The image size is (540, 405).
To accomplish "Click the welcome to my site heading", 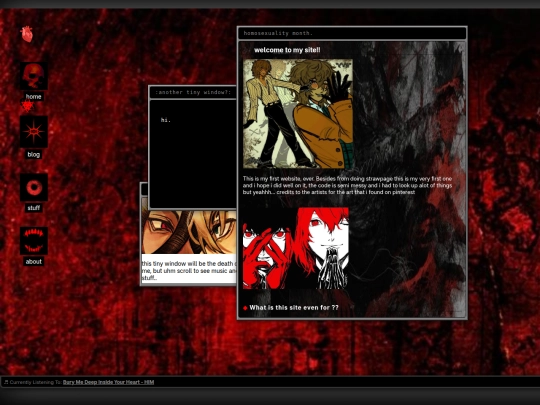I will point(287,50).
